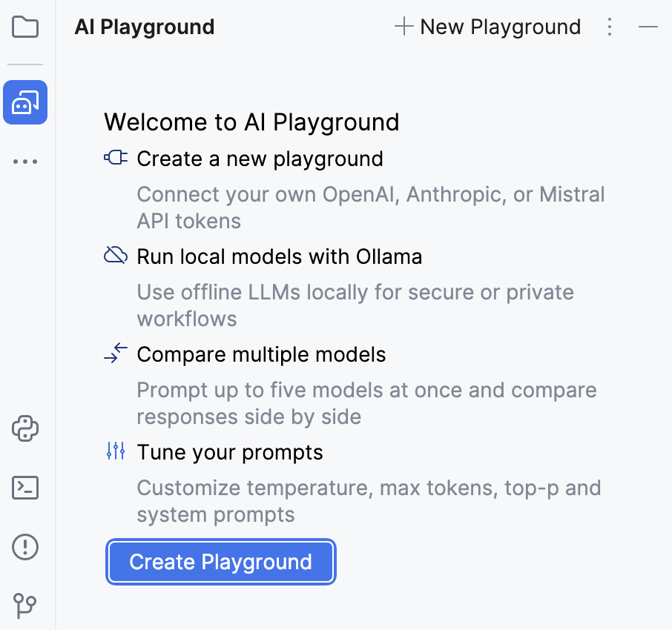Open the Version Control tool window
The width and height of the screenshot is (672, 630).
(x=25, y=606)
